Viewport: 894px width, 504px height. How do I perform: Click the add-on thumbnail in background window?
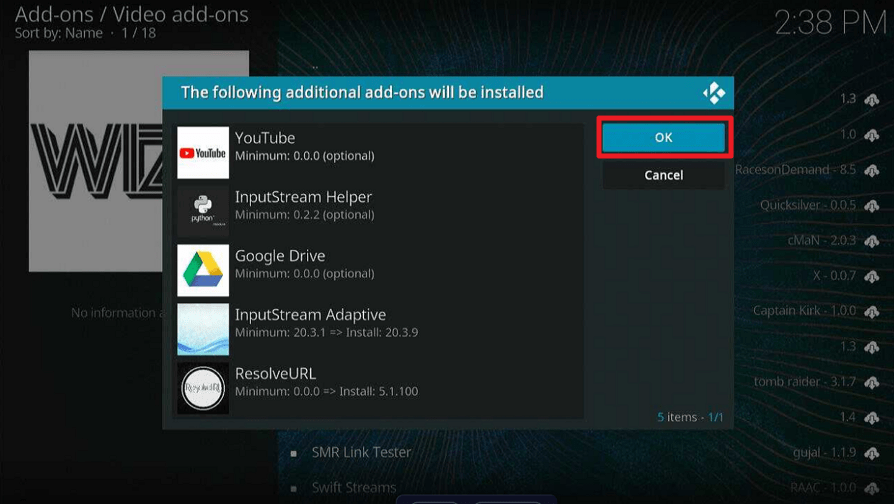[95, 161]
